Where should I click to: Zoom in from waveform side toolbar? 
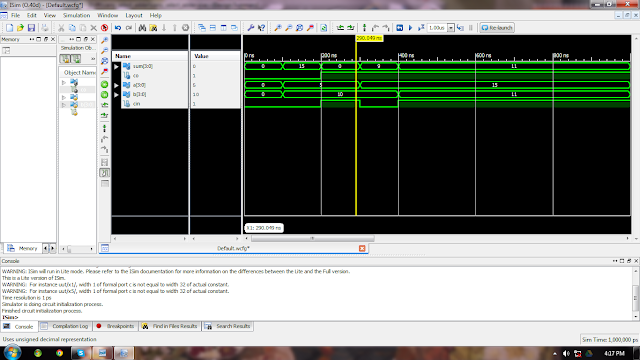[104, 40]
